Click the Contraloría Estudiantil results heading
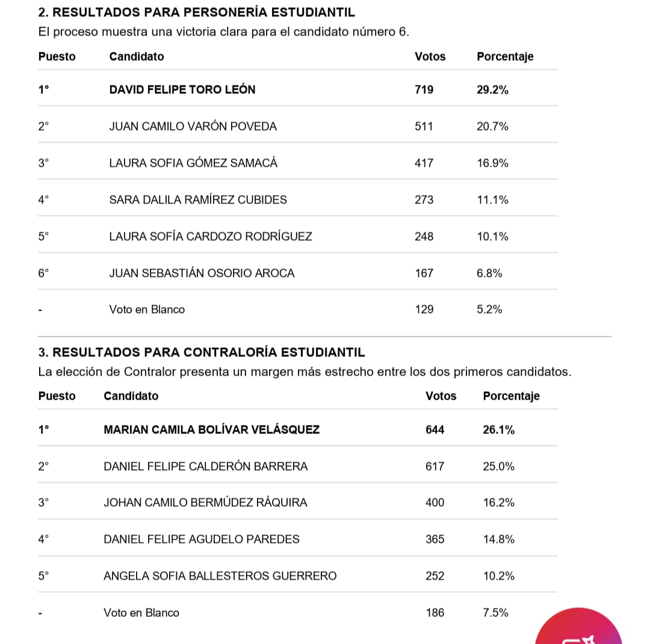 (x=201, y=352)
